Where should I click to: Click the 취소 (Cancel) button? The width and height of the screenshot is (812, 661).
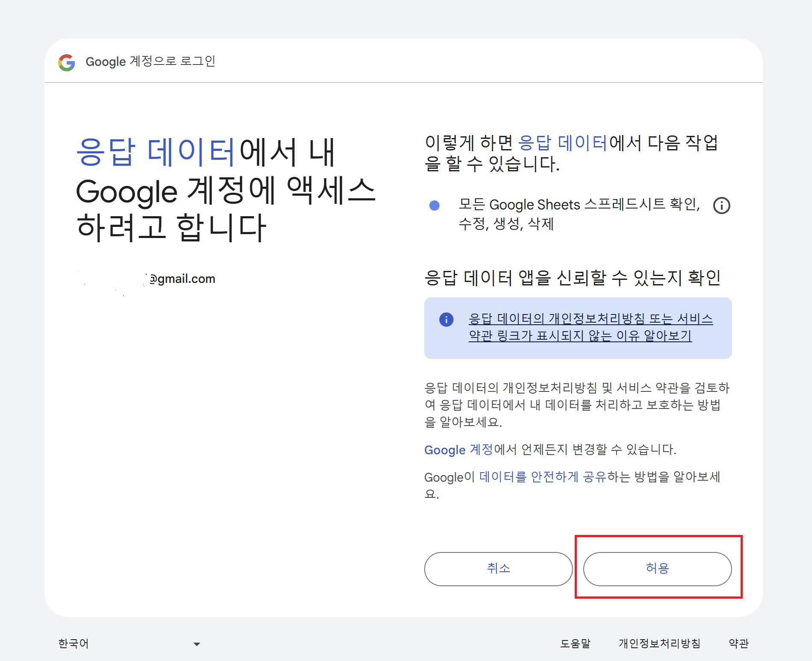pos(498,569)
